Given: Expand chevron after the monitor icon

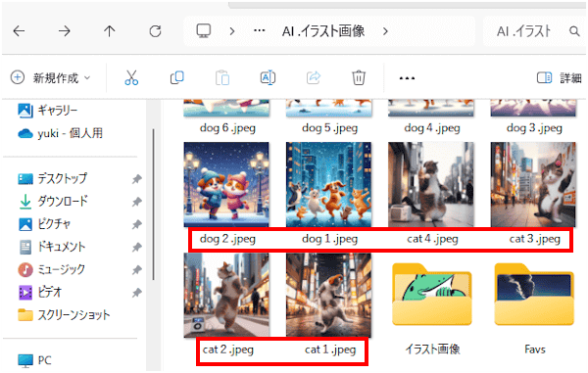Looking at the screenshot, I should tap(232, 31).
